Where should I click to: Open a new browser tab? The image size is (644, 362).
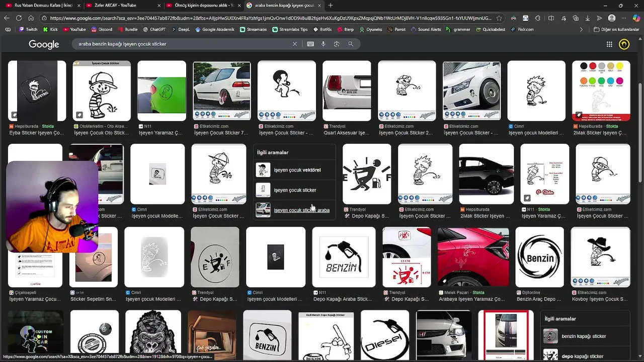[331, 5]
